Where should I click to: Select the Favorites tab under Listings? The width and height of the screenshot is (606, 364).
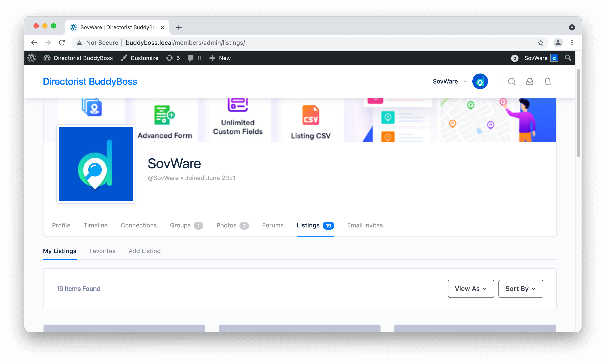pyautogui.click(x=102, y=251)
